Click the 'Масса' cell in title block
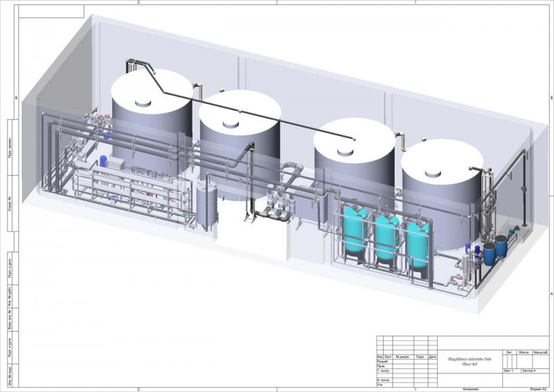Image resolution: width=554 pixels, height=392 pixels. point(524,353)
